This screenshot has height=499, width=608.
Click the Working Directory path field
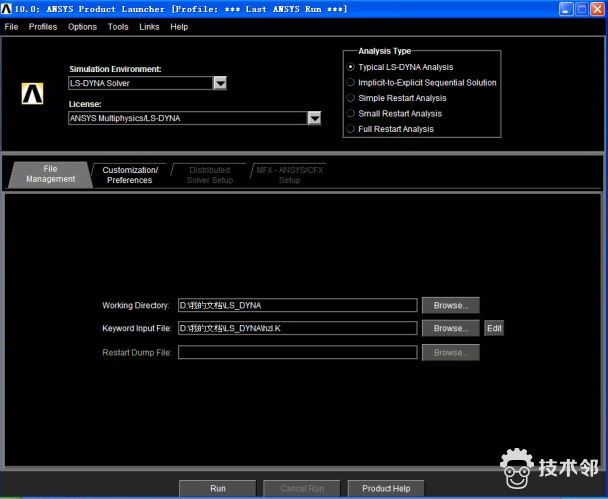tap(297, 305)
